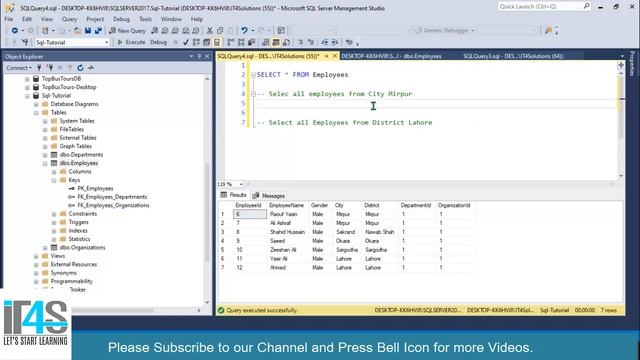Click the New Query button
The height and width of the screenshot is (360, 640).
click(x=127, y=31)
